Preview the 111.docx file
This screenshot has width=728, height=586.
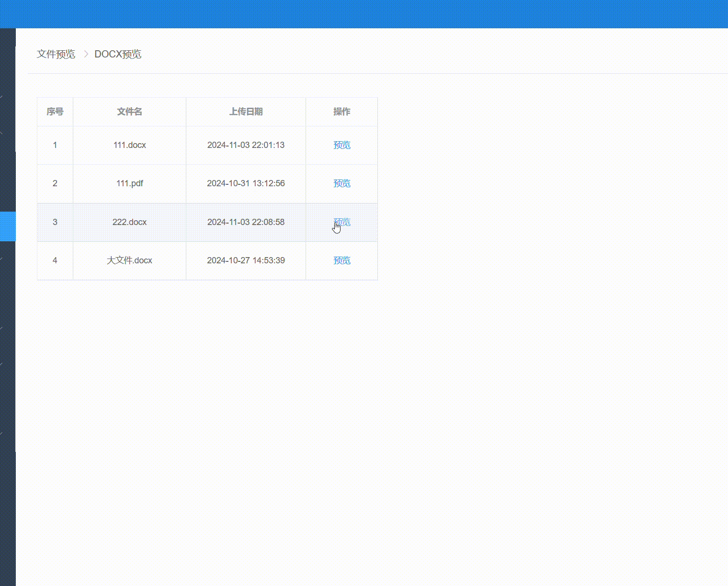coord(342,145)
